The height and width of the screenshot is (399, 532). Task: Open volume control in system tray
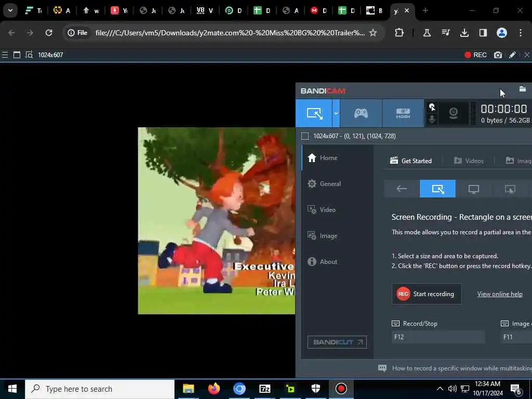[x=453, y=389]
